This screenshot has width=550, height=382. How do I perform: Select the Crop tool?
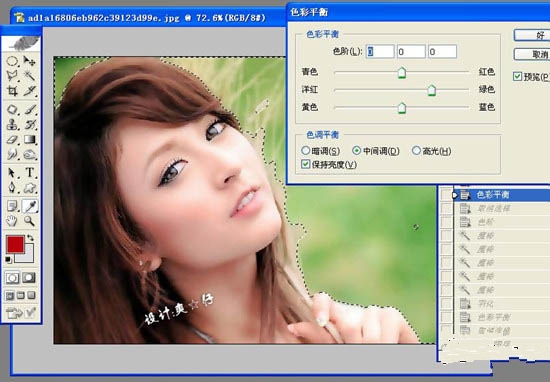click(12, 91)
